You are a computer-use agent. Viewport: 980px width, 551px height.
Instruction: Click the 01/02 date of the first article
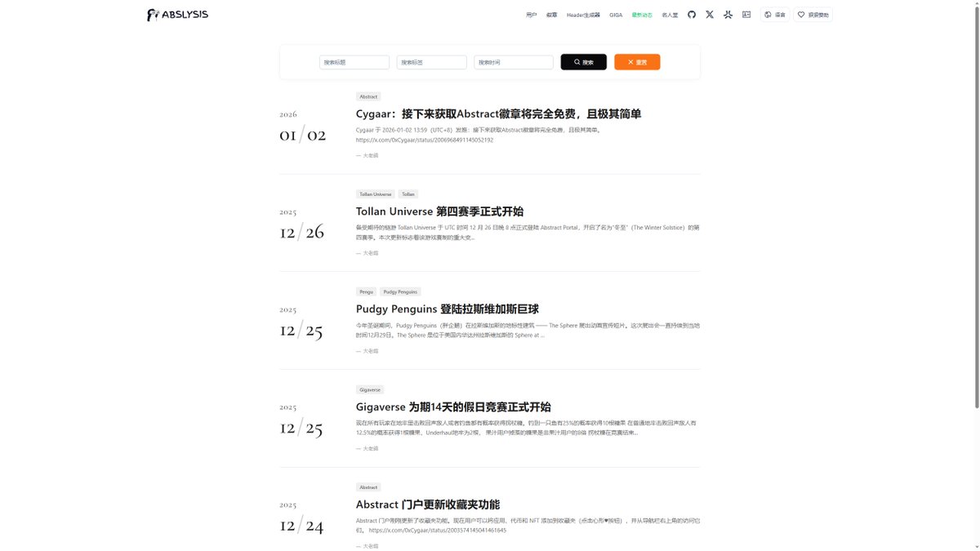[x=302, y=135]
